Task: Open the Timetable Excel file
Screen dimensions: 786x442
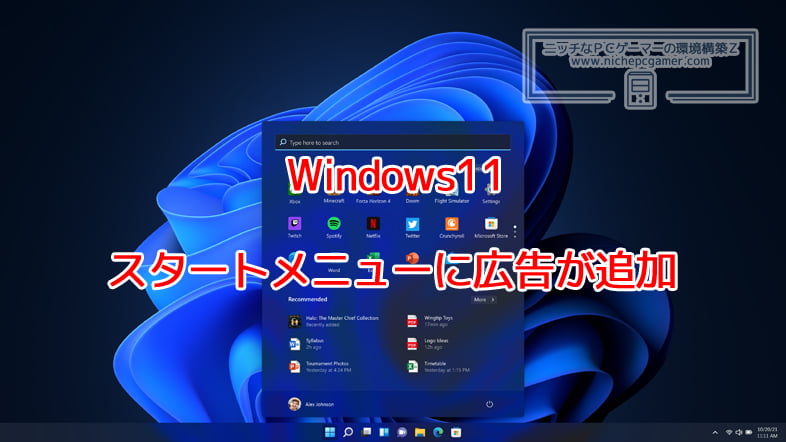Action: click(438, 367)
